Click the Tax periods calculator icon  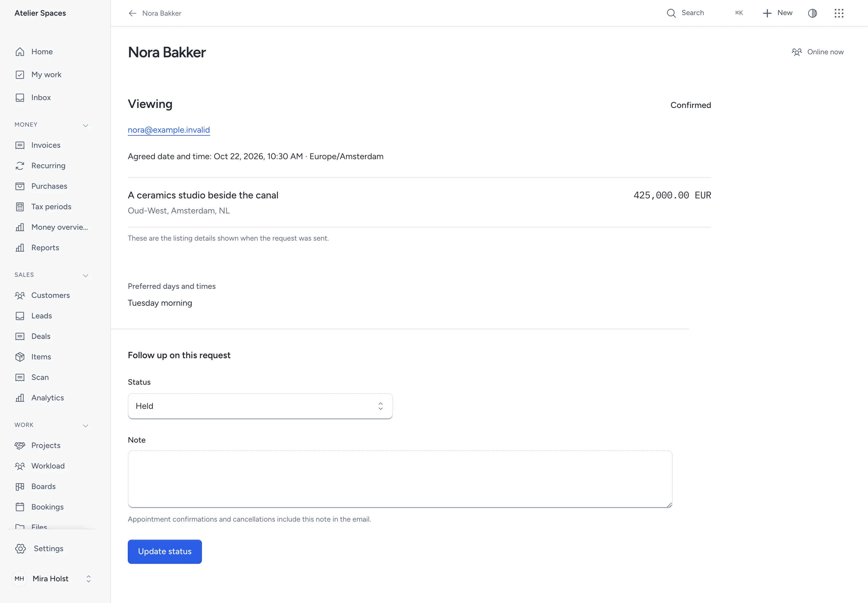[x=20, y=207]
